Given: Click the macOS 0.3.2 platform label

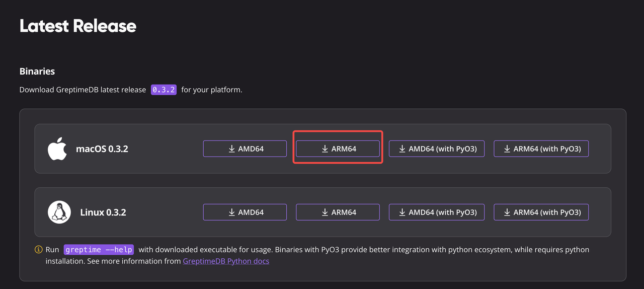Looking at the screenshot, I should coord(102,149).
